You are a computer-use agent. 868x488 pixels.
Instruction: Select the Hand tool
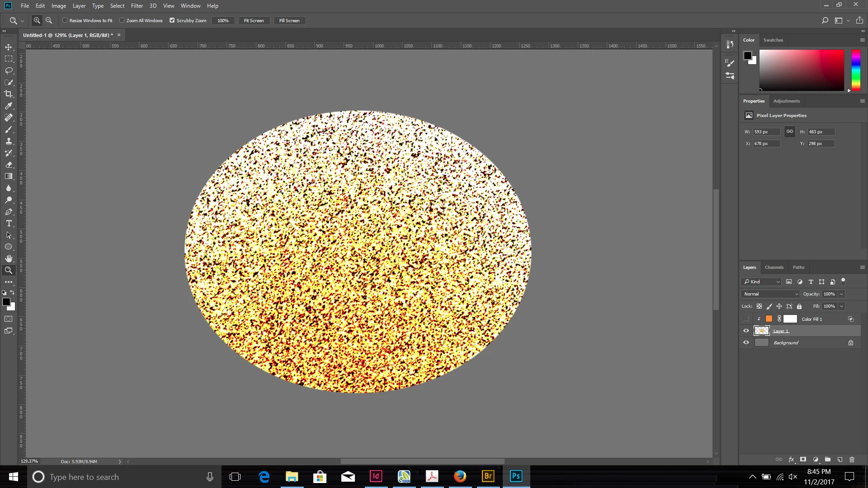9,258
